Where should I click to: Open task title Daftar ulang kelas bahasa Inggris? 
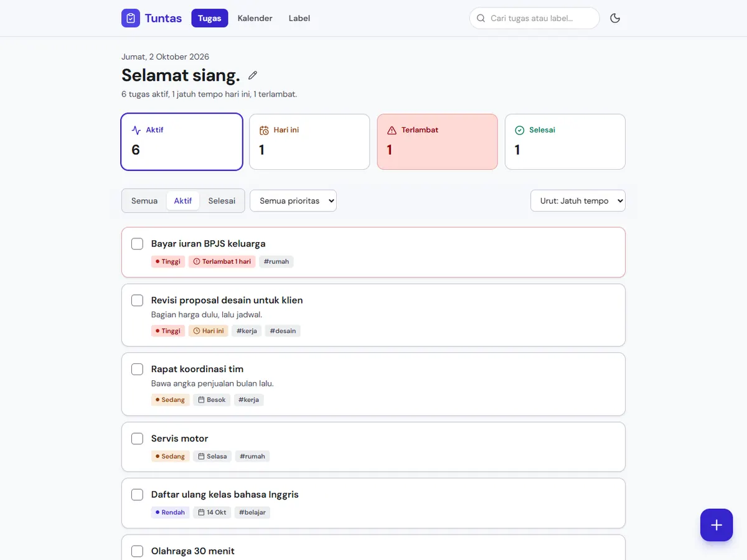pos(225,495)
